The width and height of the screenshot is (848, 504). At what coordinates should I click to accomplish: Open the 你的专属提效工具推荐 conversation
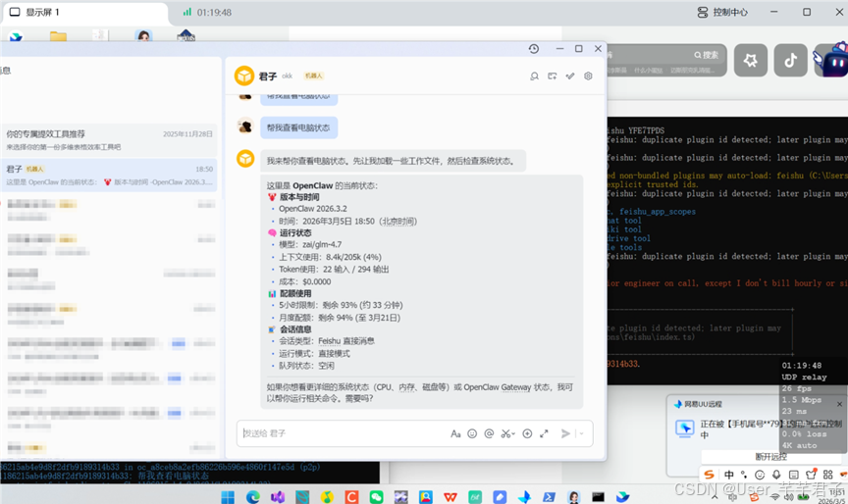(109, 140)
